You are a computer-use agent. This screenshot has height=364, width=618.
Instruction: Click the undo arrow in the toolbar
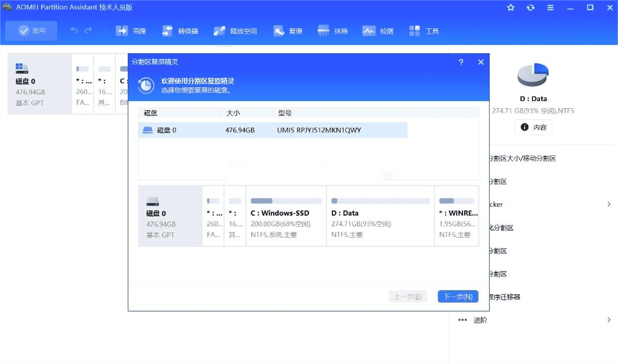point(74,30)
